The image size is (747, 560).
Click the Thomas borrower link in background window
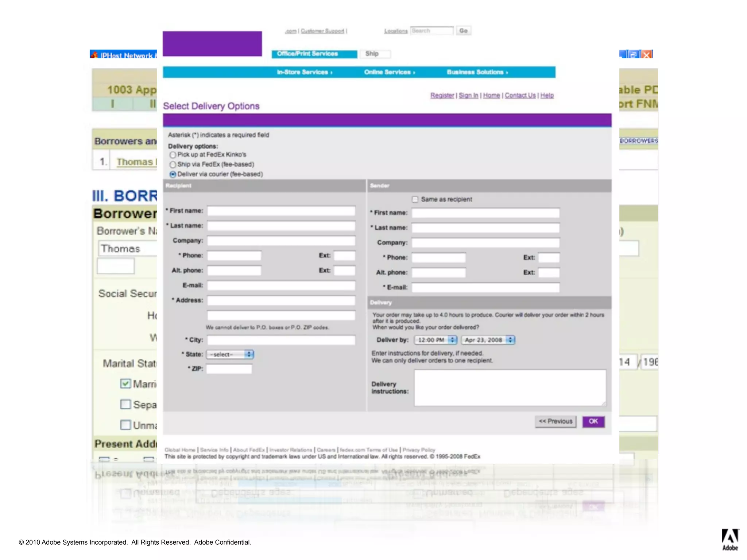136,162
